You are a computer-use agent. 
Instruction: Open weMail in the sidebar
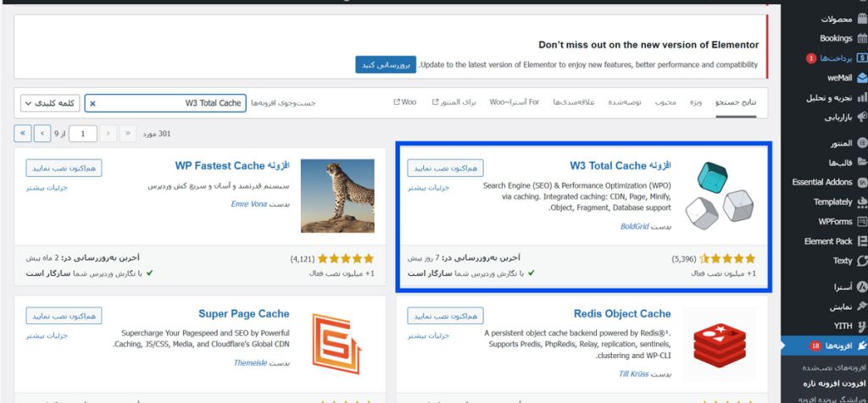839,78
